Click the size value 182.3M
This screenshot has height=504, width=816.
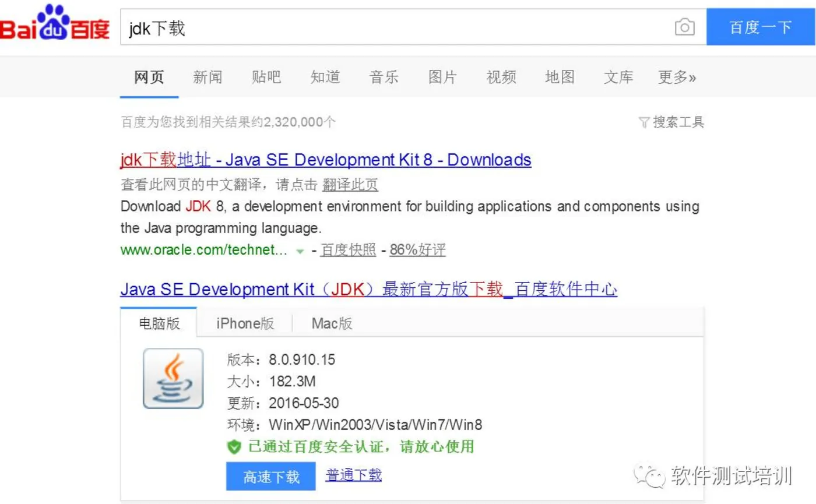pos(292,382)
